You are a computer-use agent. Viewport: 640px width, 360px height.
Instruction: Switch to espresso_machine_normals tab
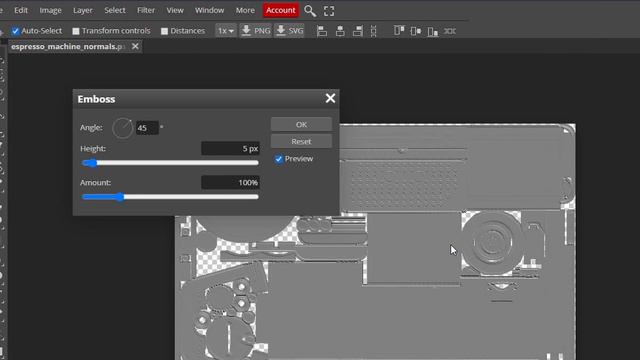(68, 47)
